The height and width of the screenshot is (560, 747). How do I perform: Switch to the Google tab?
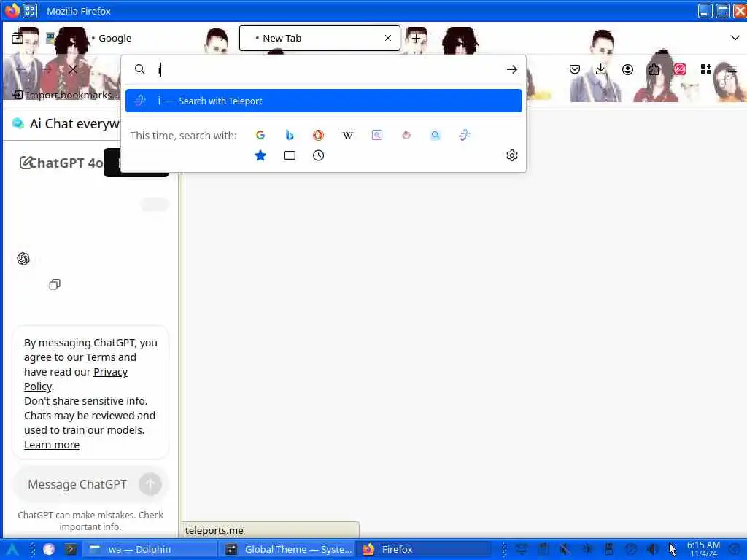[115, 38]
